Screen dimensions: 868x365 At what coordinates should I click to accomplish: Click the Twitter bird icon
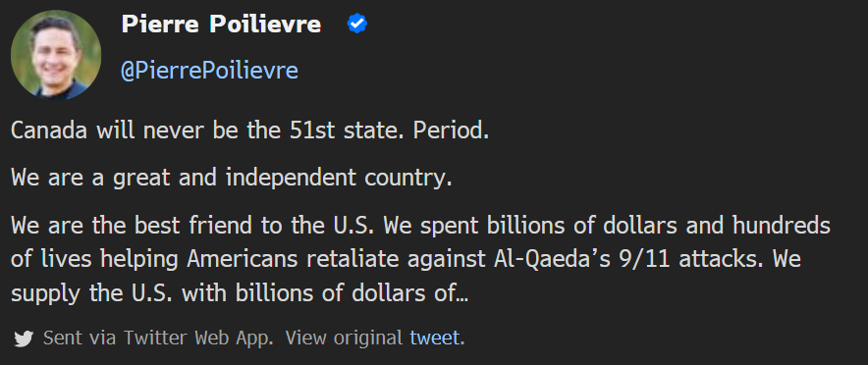click(x=24, y=339)
